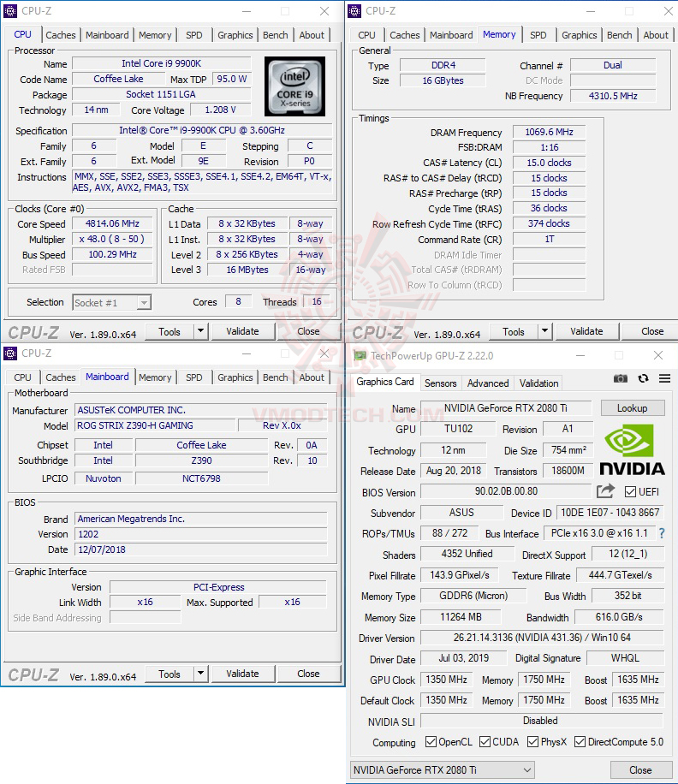Select the CPU tab in Mainboard window

tap(22, 377)
